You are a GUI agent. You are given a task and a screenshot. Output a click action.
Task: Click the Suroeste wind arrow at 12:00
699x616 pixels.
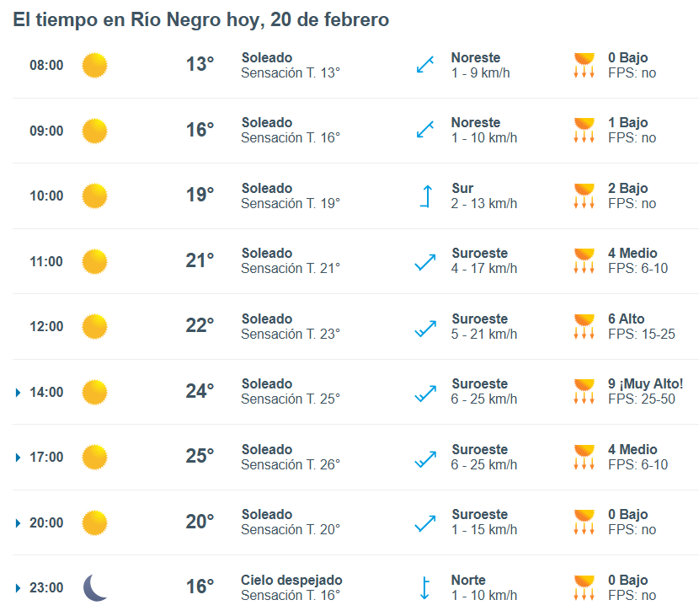pyautogui.click(x=424, y=326)
